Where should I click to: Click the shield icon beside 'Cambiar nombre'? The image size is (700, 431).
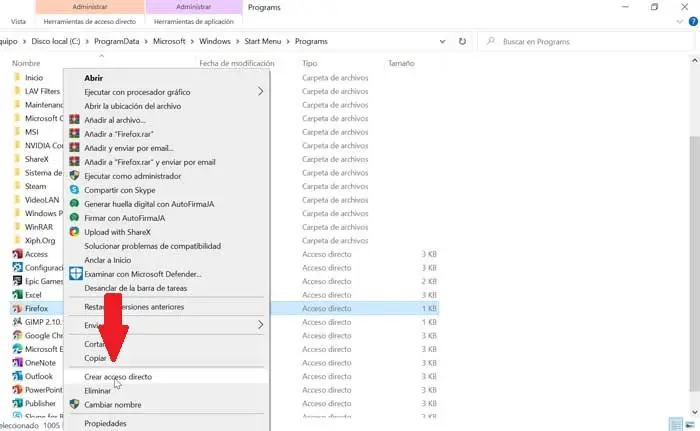pos(75,404)
